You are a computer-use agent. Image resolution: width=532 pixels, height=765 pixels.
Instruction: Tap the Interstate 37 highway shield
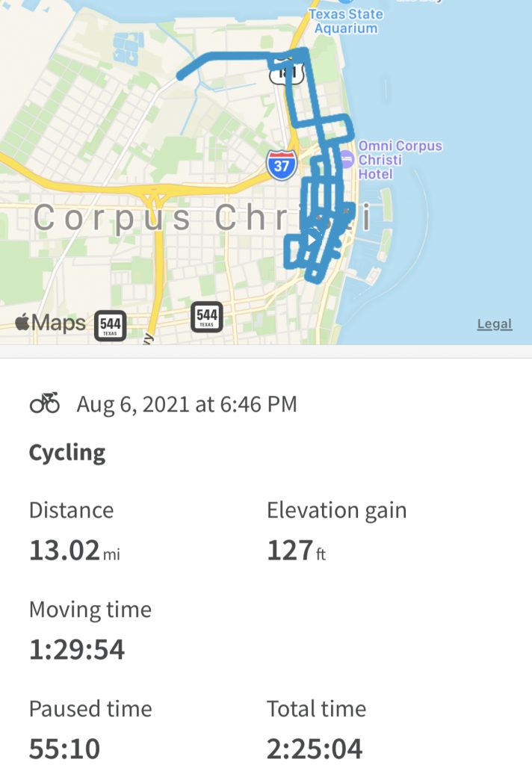282,165
